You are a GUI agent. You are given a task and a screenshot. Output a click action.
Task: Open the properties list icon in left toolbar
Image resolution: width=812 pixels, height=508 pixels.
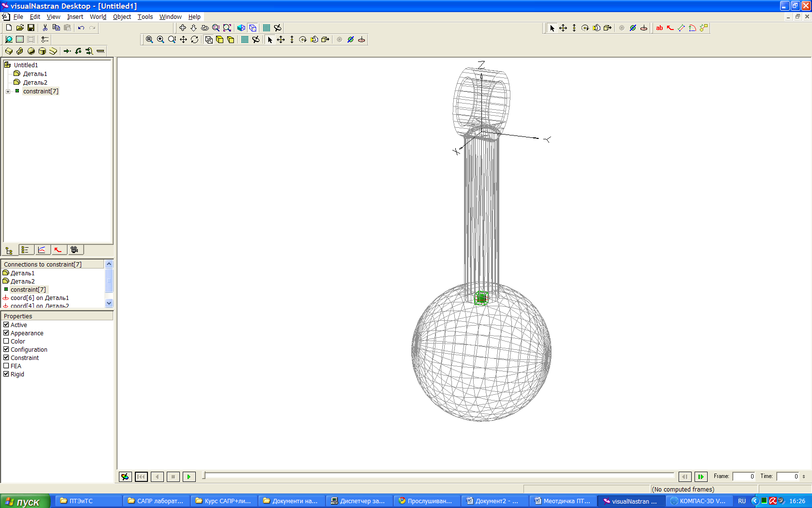45,39
